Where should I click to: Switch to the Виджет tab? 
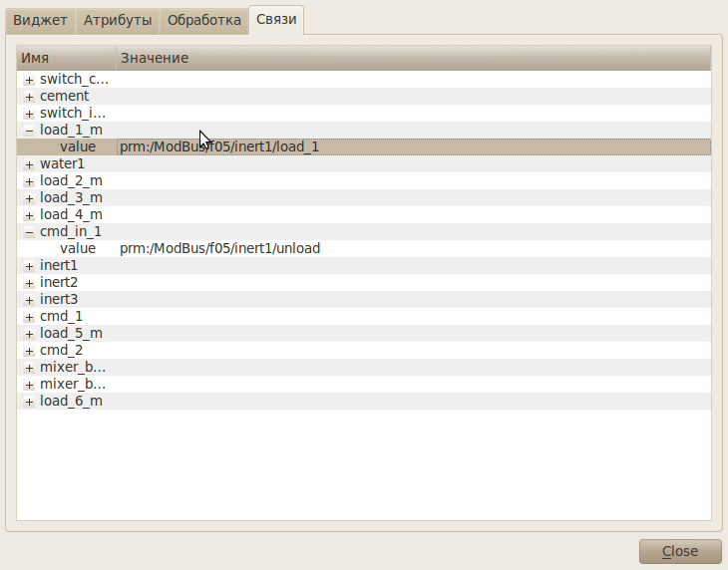pos(40,20)
